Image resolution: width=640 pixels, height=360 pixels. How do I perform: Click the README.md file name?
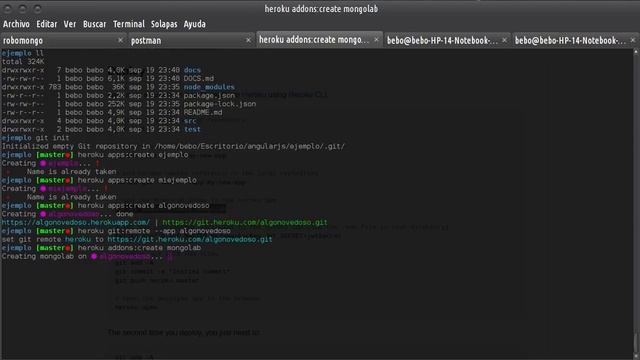(203, 112)
